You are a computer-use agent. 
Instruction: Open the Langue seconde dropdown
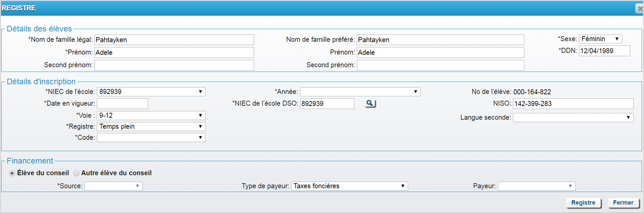click(573, 118)
